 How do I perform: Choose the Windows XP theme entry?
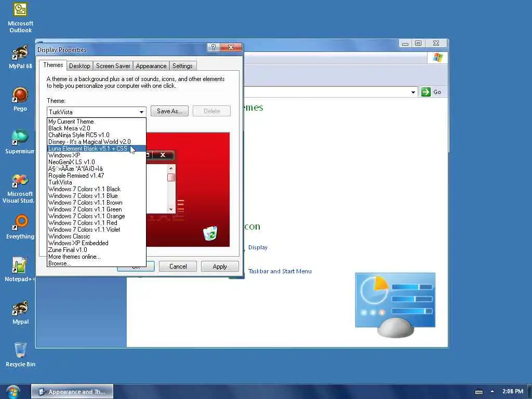(96, 155)
